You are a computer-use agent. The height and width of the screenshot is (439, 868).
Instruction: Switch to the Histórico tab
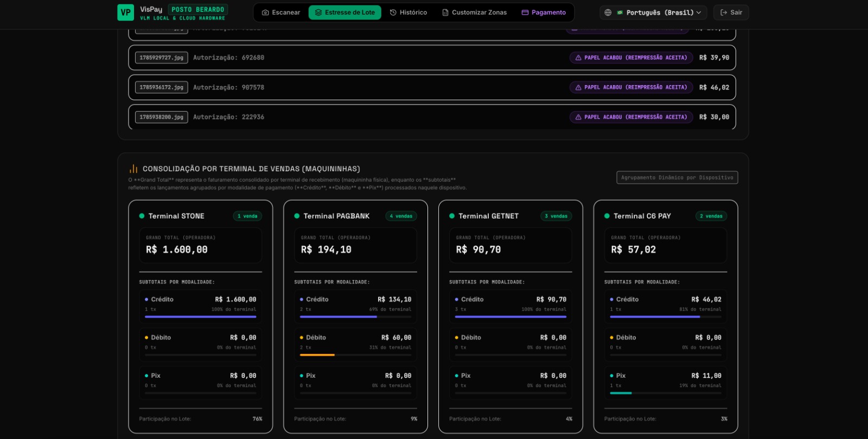tap(409, 12)
